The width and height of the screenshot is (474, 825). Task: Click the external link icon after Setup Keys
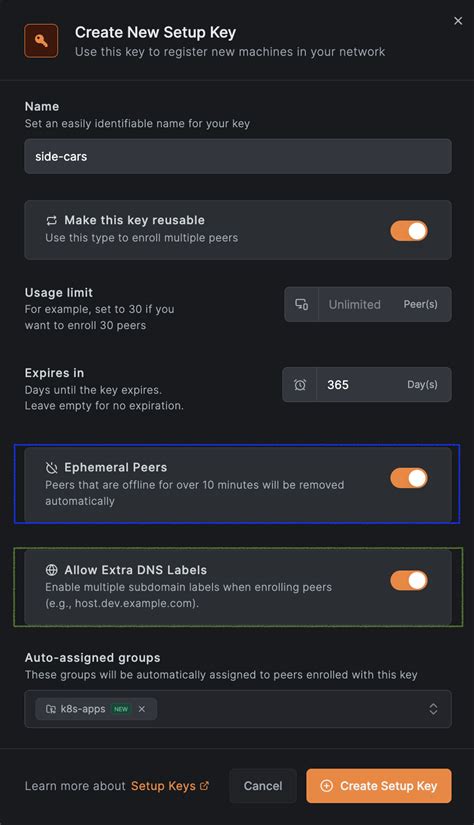(x=205, y=786)
